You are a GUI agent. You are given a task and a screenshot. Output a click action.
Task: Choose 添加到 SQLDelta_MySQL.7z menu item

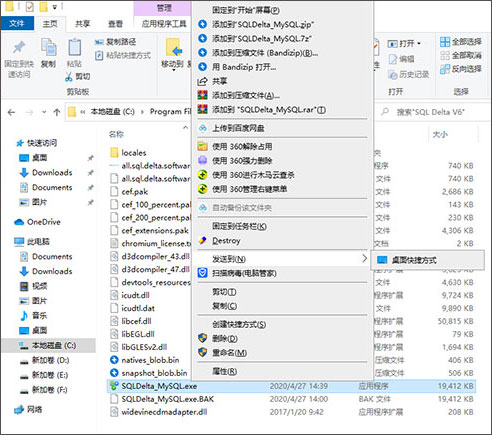tap(283, 39)
